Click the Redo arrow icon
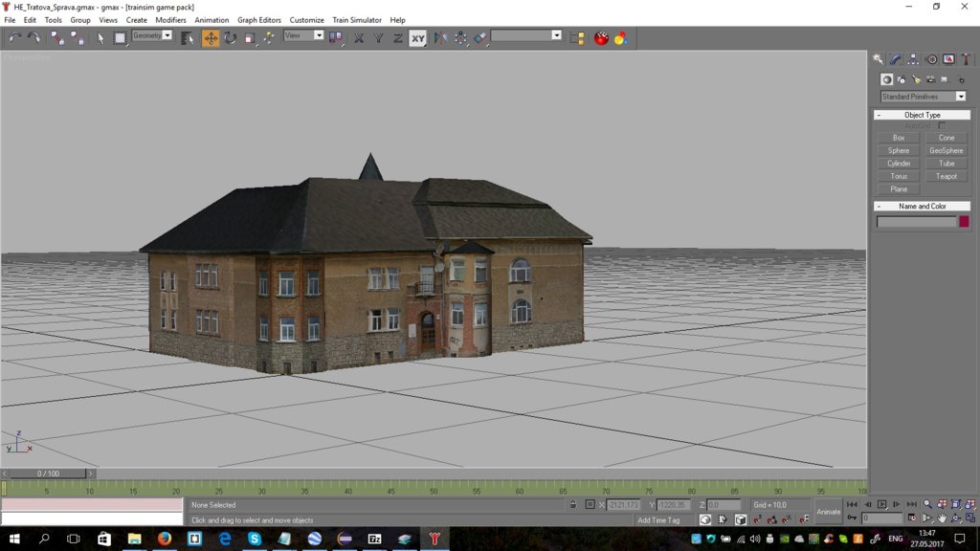The width and height of the screenshot is (980, 551). [x=33, y=38]
